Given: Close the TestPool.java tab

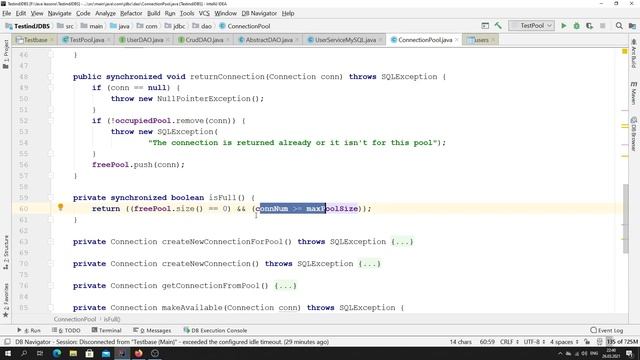Looking at the screenshot, I should 108,40.
